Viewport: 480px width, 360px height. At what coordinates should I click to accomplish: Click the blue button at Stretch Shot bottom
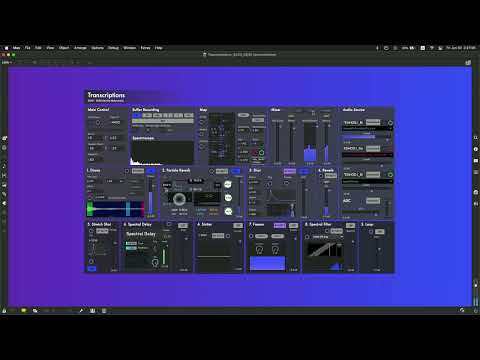[x=92, y=268]
